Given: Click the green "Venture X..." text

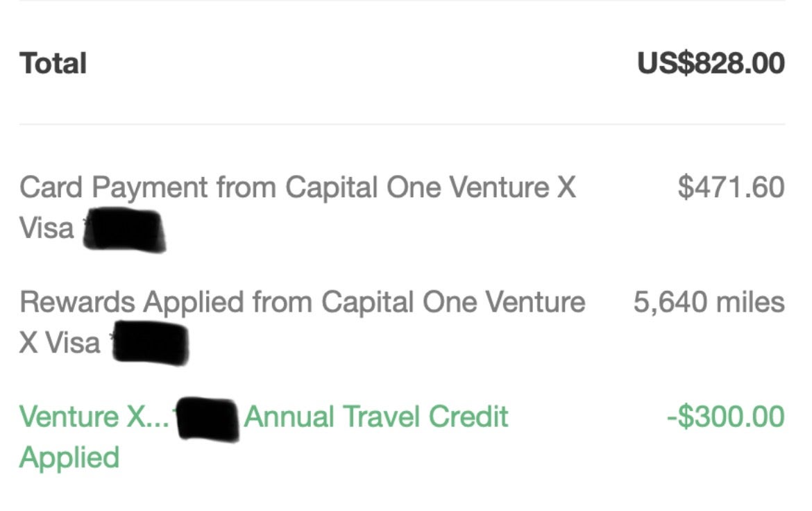Looking at the screenshot, I should click(x=94, y=417).
